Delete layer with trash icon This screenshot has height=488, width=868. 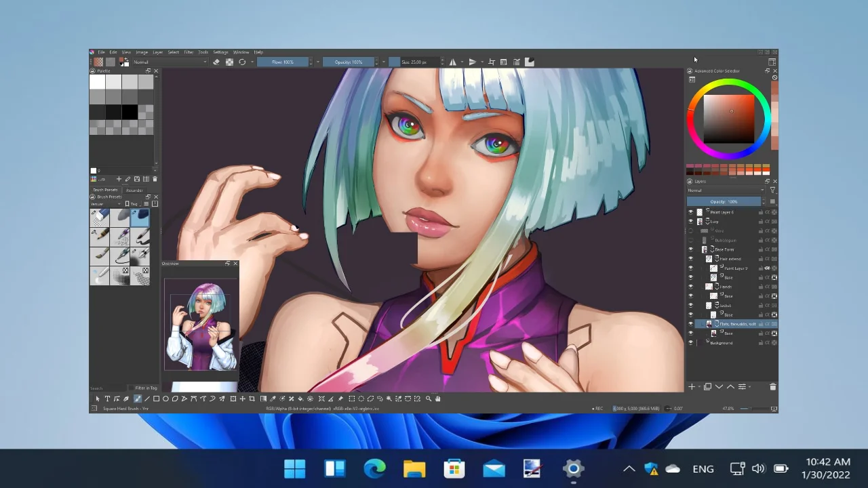[772, 386]
